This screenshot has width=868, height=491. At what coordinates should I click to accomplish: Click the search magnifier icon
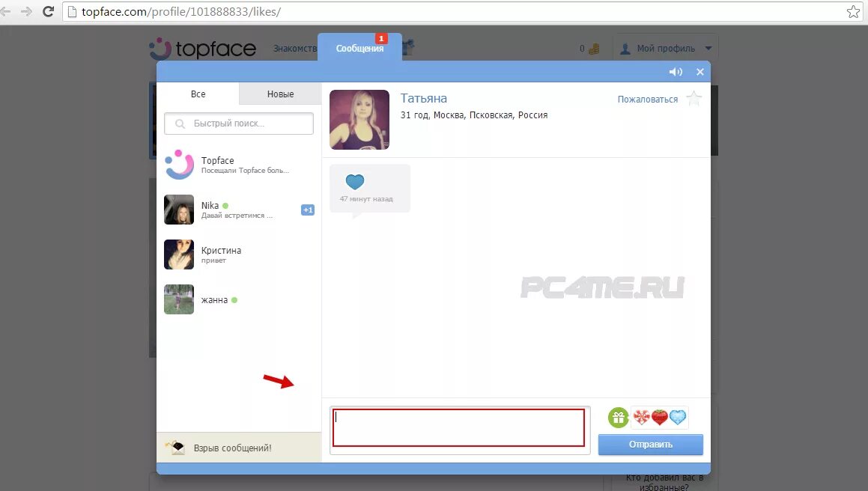(180, 123)
